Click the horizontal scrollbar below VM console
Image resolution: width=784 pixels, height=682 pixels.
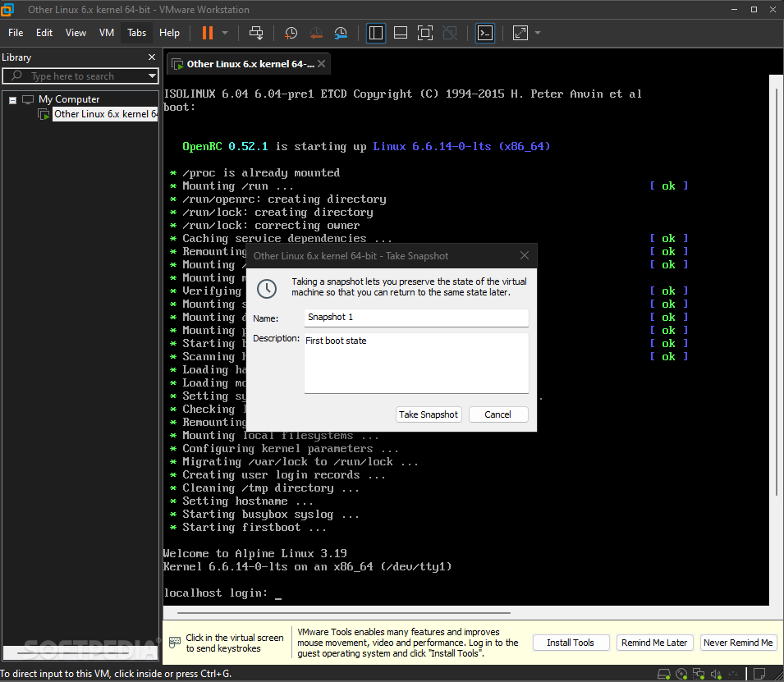(x=343, y=612)
